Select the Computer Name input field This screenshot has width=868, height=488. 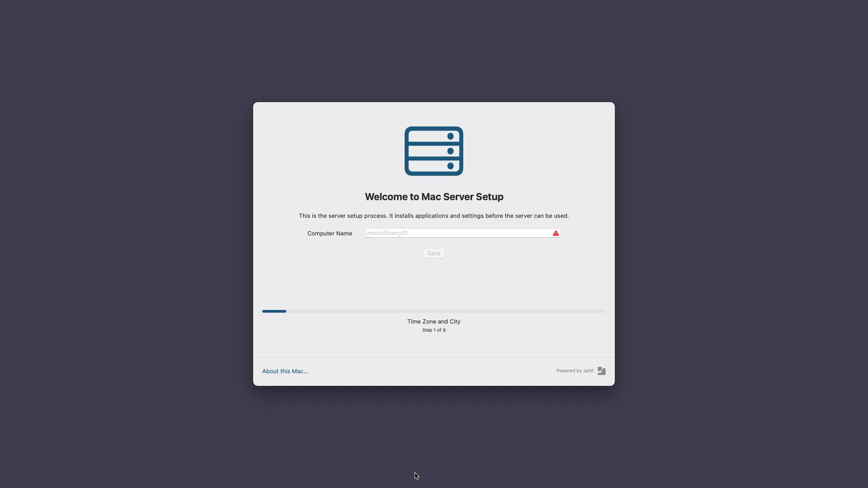pos(461,233)
